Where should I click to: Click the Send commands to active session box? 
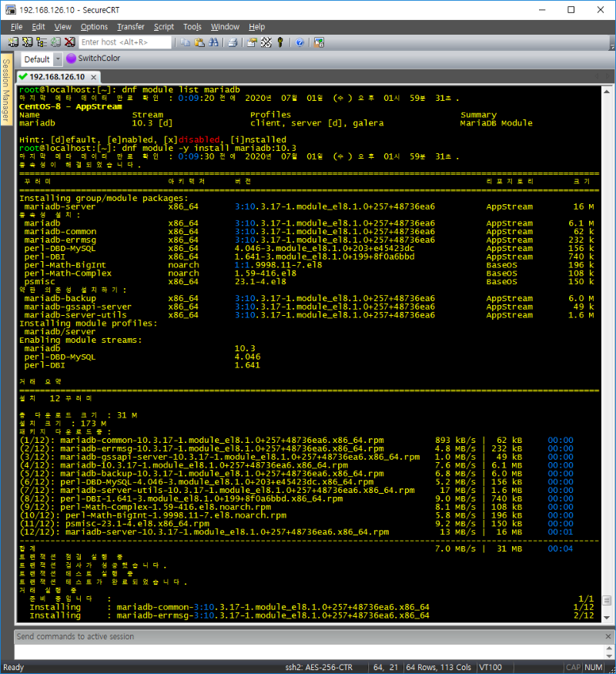308,636
